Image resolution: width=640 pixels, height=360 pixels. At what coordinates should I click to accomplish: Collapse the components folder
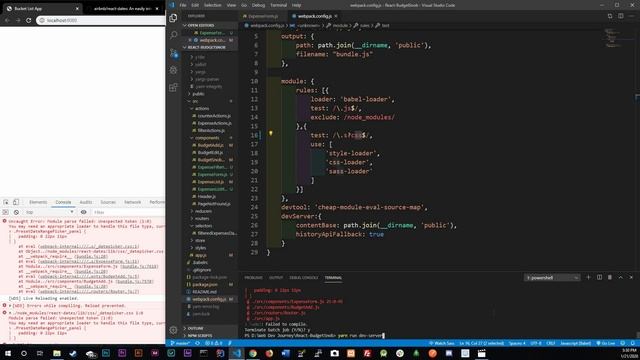tap(207, 138)
